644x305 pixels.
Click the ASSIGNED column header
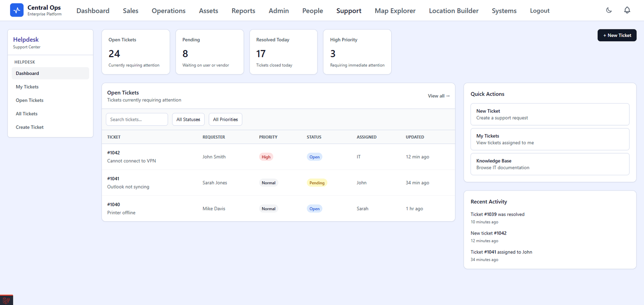tap(367, 137)
